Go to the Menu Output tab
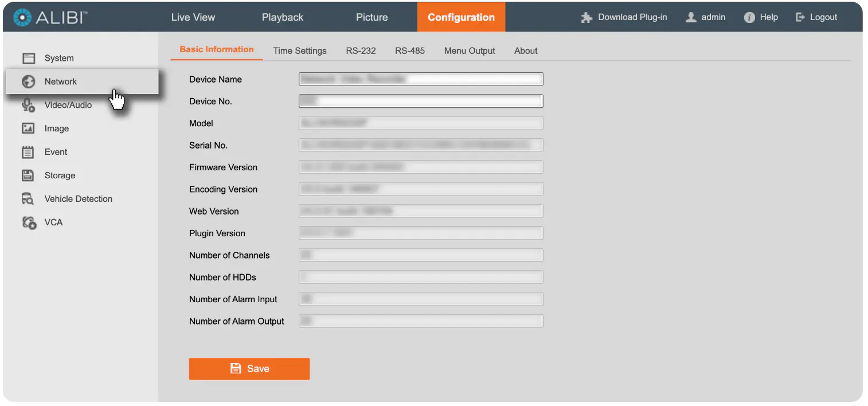 click(470, 50)
